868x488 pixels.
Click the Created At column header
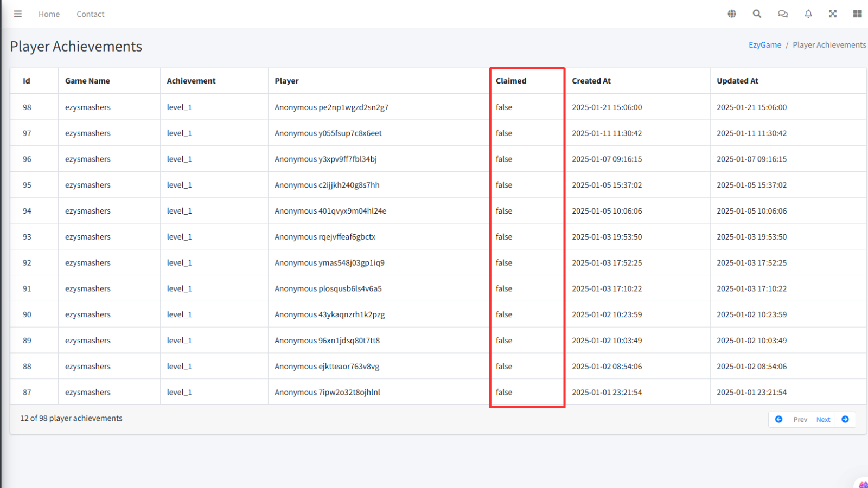(x=591, y=81)
